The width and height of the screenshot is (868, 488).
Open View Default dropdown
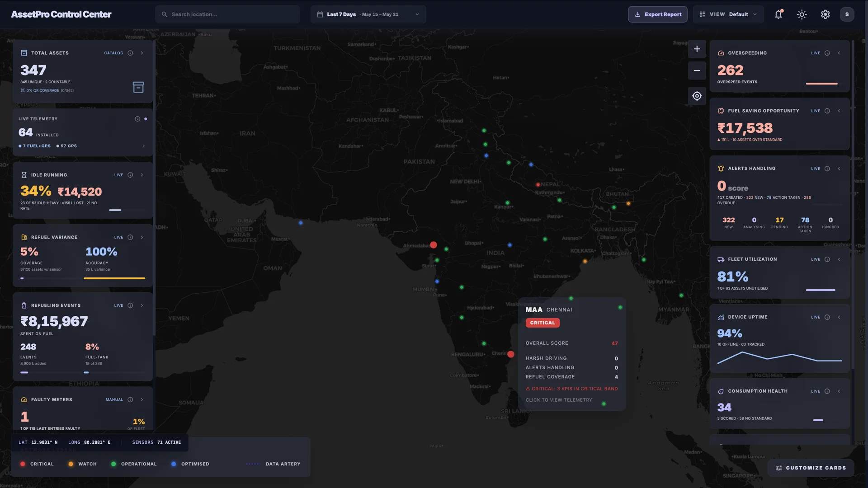pyautogui.click(x=728, y=14)
